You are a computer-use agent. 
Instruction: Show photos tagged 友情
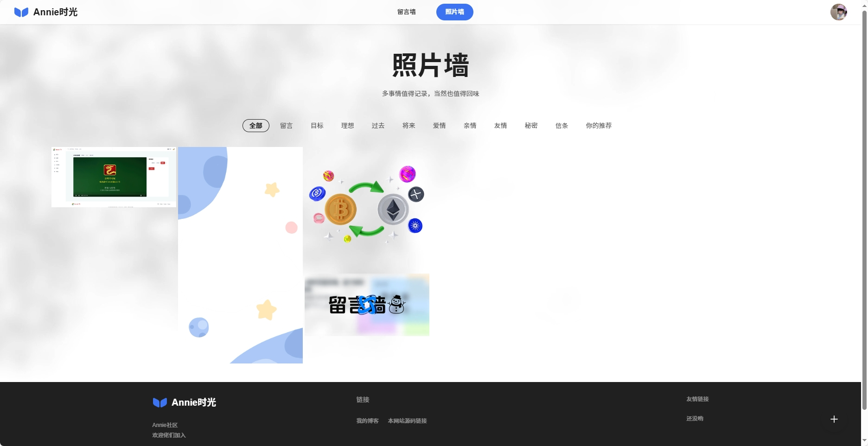pyautogui.click(x=500, y=126)
